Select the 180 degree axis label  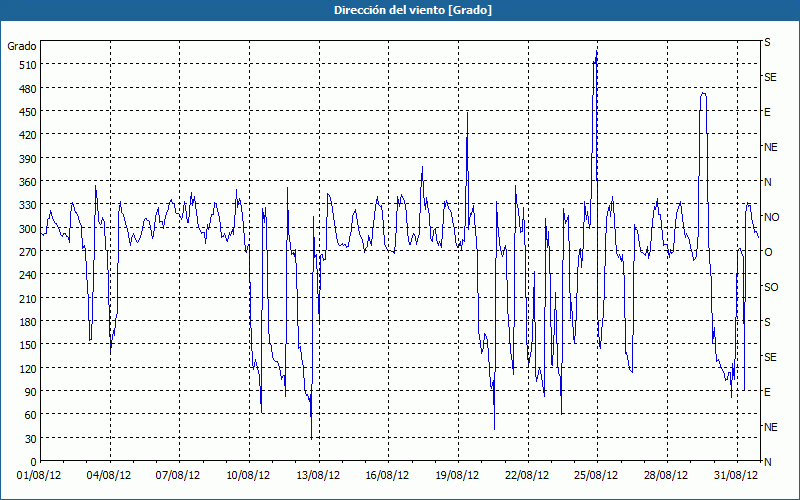(x=27, y=322)
